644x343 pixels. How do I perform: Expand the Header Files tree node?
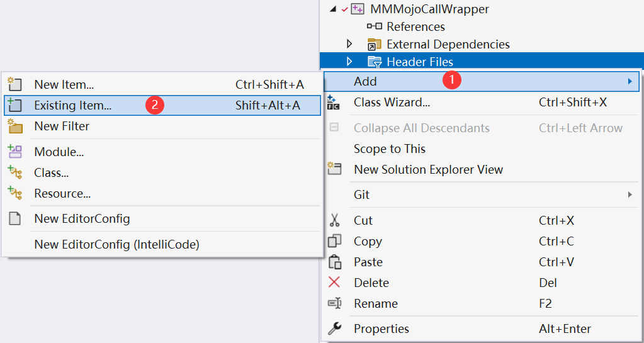[x=349, y=62]
